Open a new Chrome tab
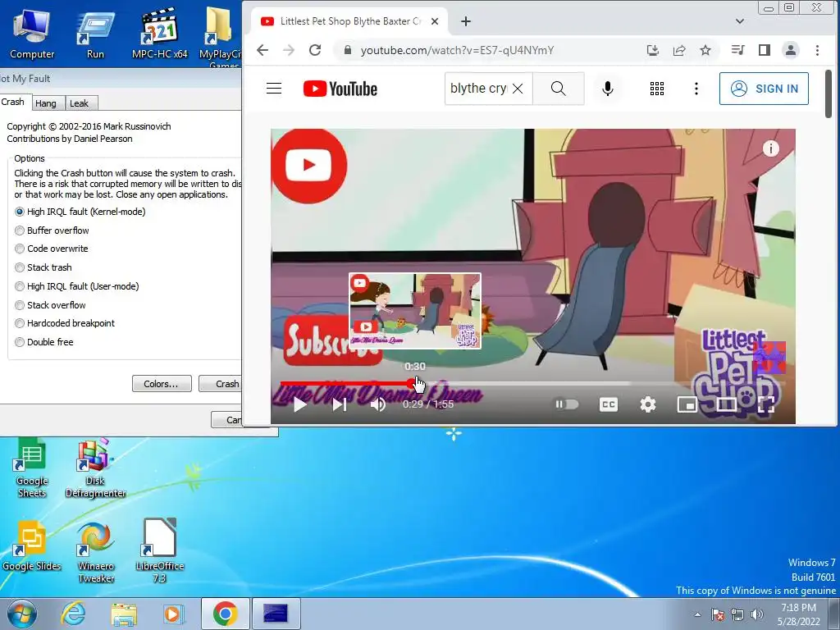This screenshot has height=630, width=840. [466, 21]
